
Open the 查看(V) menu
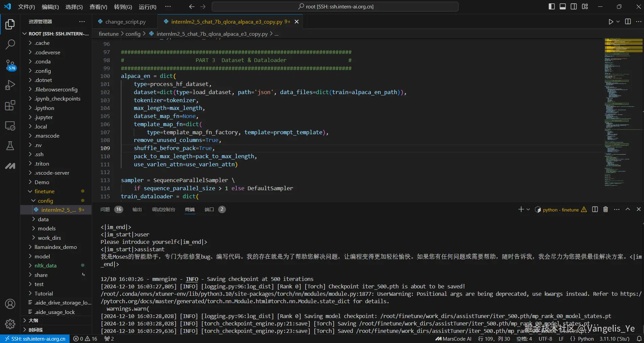coord(98,7)
